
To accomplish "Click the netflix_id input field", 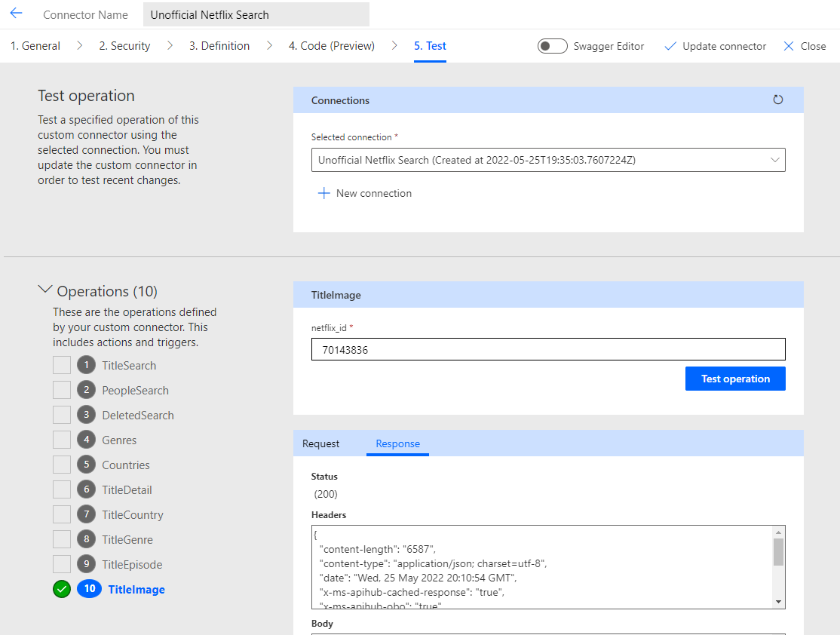I will pyautogui.click(x=548, y=349).
